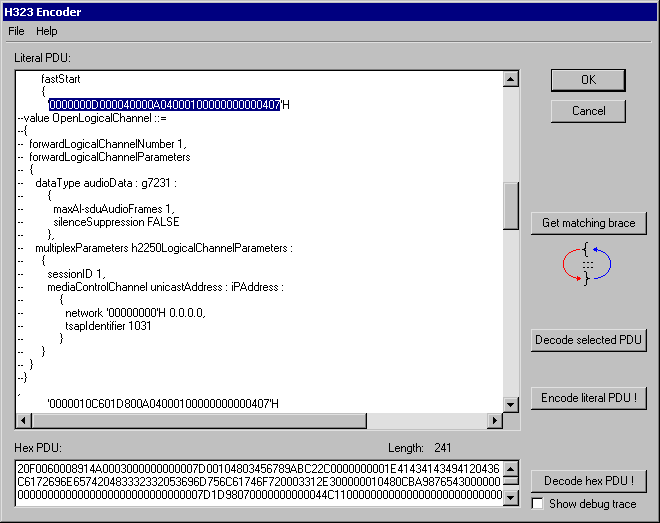Screen dimensions: 660x523
Task: Click 'forwardLogicalChannelNumber 1,' line
Action: (x=108, y=144)
